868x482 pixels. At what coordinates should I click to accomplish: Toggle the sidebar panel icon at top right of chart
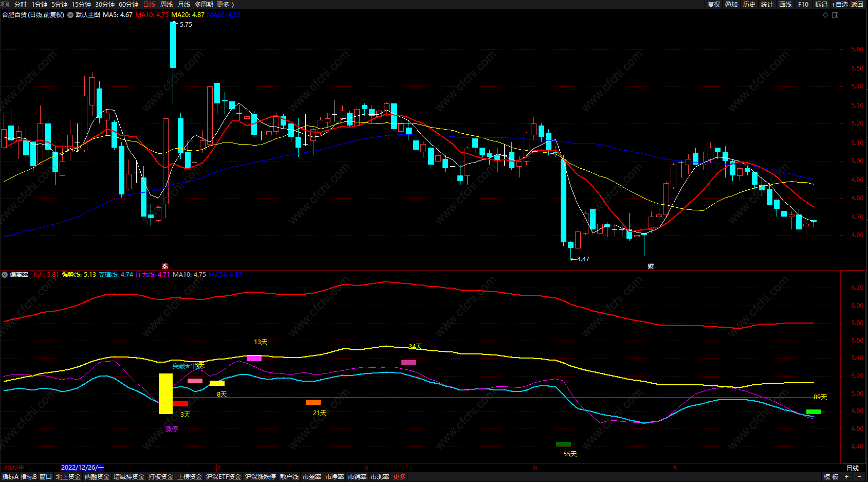pos(835,15)
